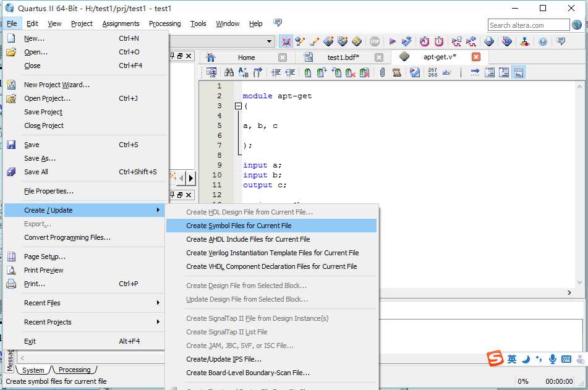Viewport: 588px width, 390px height.
Task: Toggle line numbers with the 267/268 icon
Action: [432, 72]
